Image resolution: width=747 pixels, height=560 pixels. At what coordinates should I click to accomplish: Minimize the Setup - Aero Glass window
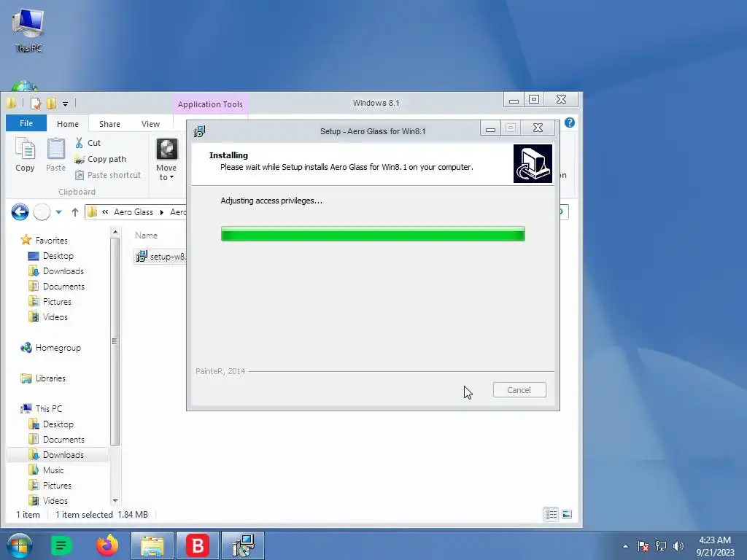coord(490,128)
